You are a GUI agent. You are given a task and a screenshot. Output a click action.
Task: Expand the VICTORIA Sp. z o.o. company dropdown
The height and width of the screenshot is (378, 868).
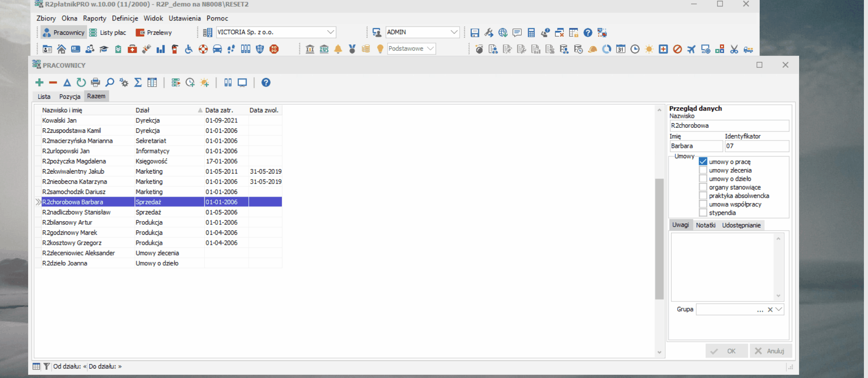pyautogui.click(x=331, y=32)
